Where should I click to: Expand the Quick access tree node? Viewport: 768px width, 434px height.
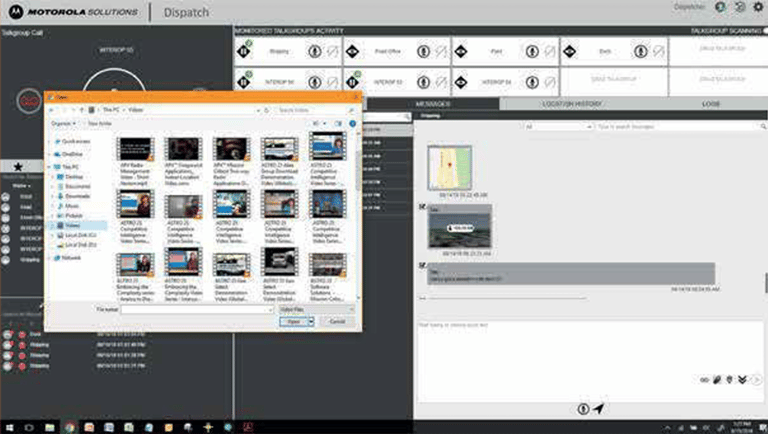coord(50,142)
